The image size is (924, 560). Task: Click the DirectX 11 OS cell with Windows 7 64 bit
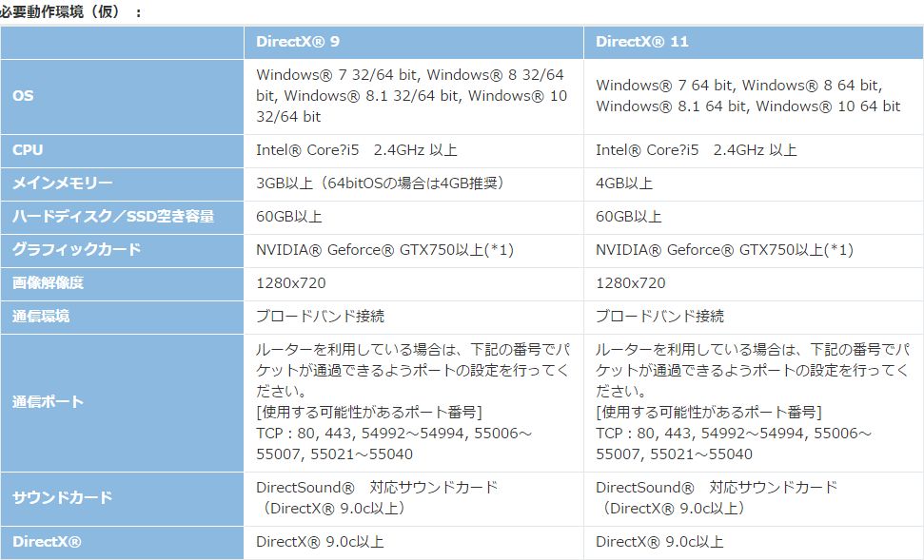(x=748, y=95)
